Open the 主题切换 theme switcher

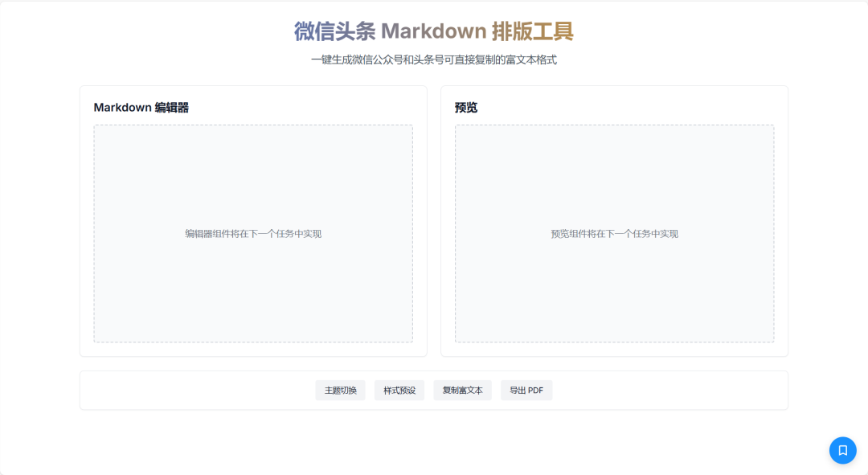[340, 391]
